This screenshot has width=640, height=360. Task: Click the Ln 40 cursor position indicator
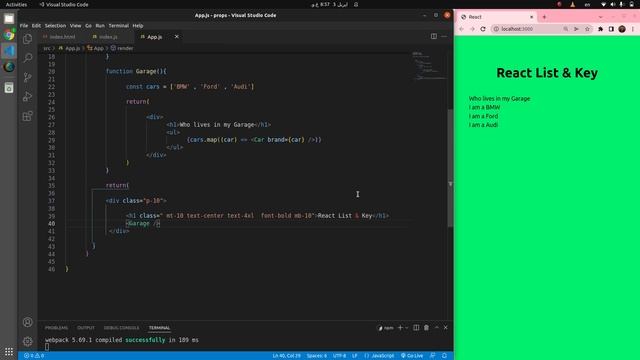[287, 356]
